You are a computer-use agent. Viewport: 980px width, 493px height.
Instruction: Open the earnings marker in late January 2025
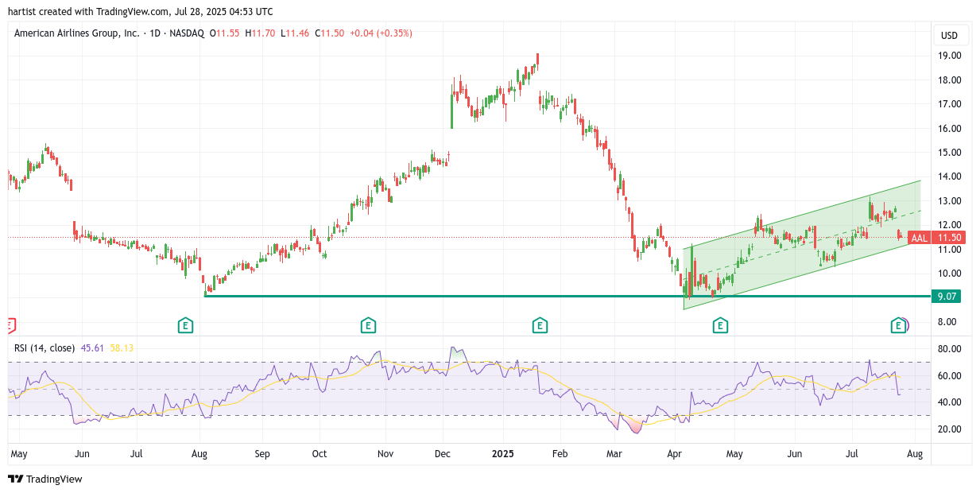coord(540,324)
